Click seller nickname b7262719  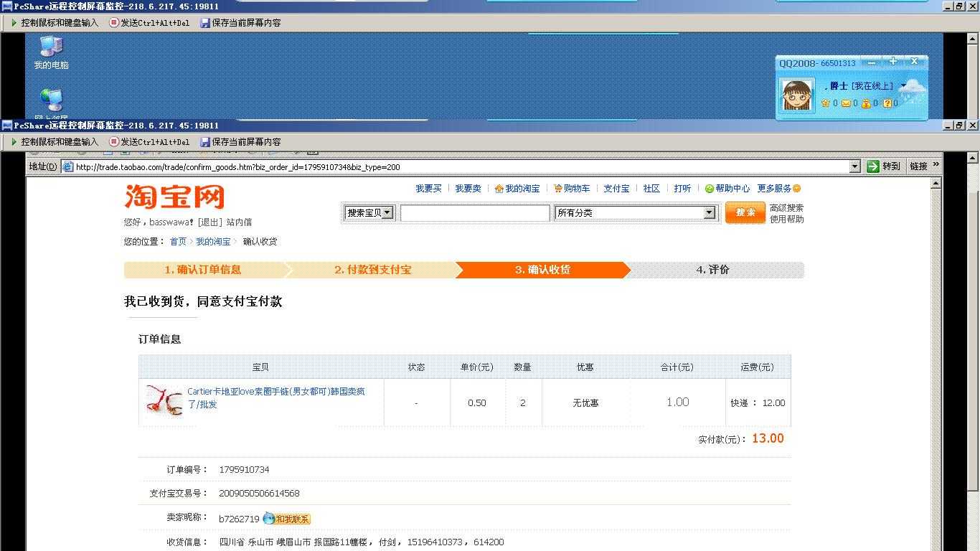click(x=239, y=519)
